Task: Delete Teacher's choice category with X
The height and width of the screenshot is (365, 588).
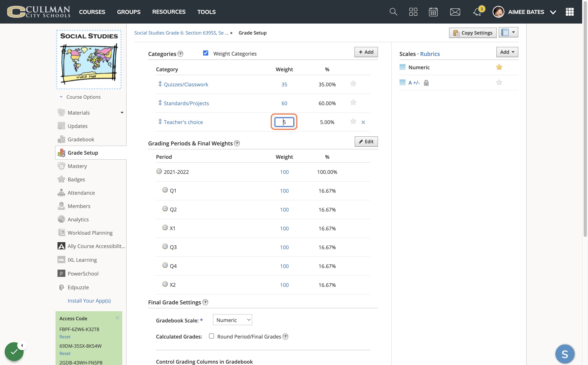Action: click(x=363, y=122)
